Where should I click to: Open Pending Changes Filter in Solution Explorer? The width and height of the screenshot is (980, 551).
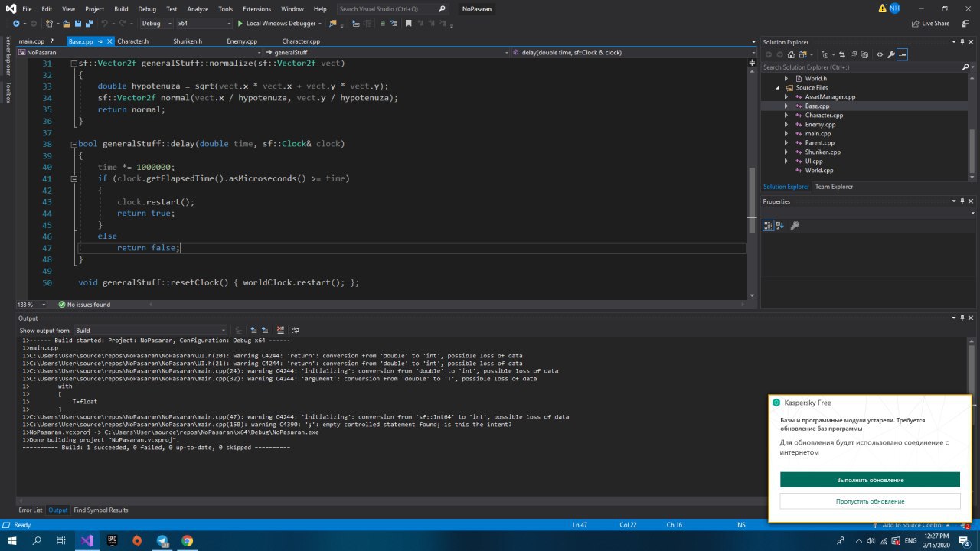pos(827,54)
